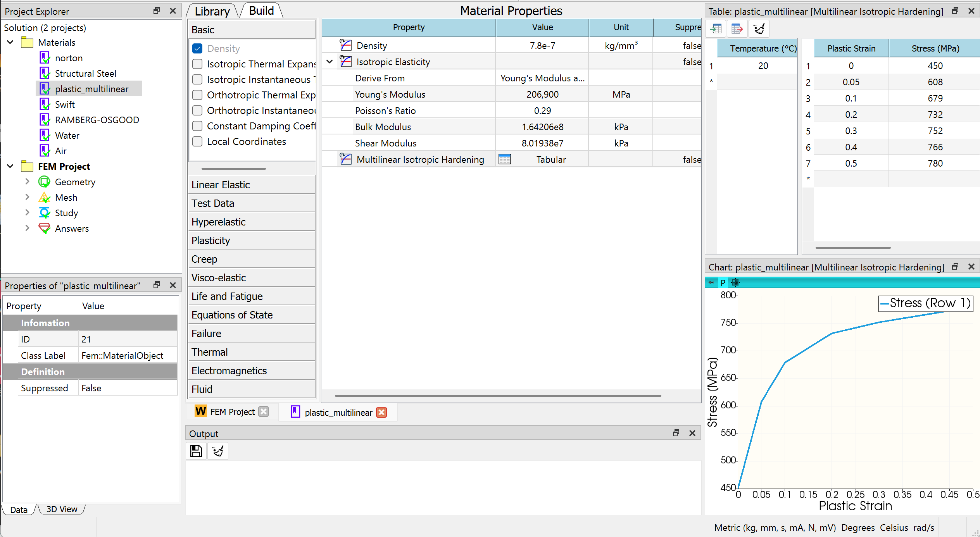Select the Structural Steel material icon
Viewport: 980px width, 537px height.
45,73
